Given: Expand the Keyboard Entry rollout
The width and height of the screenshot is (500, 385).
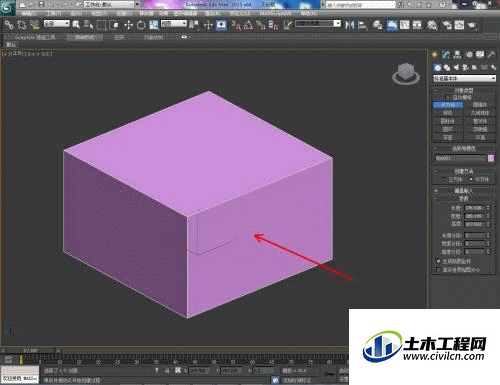Looking at the screenshot, I should (x=464, y=191).
